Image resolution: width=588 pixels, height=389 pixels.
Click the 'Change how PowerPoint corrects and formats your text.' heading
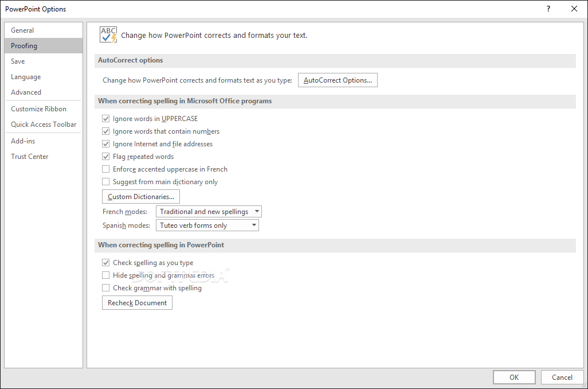(x=214, y=36)
